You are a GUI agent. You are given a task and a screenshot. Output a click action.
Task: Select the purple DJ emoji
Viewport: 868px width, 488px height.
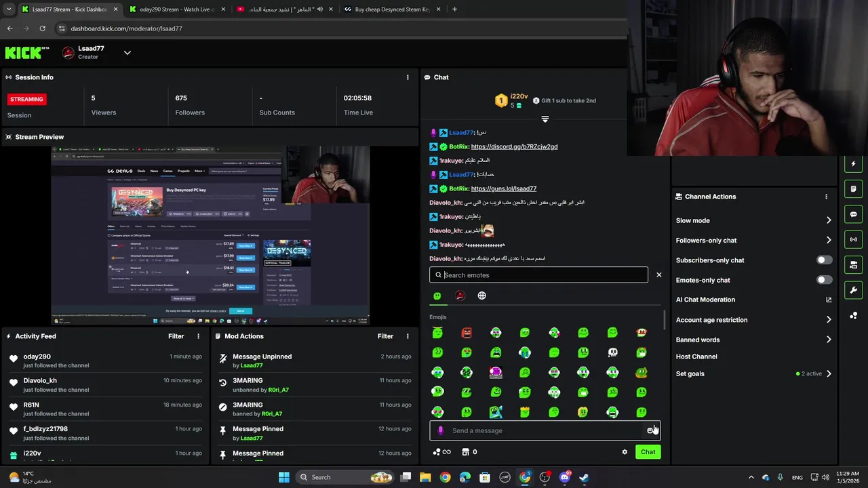coord(496,372)
